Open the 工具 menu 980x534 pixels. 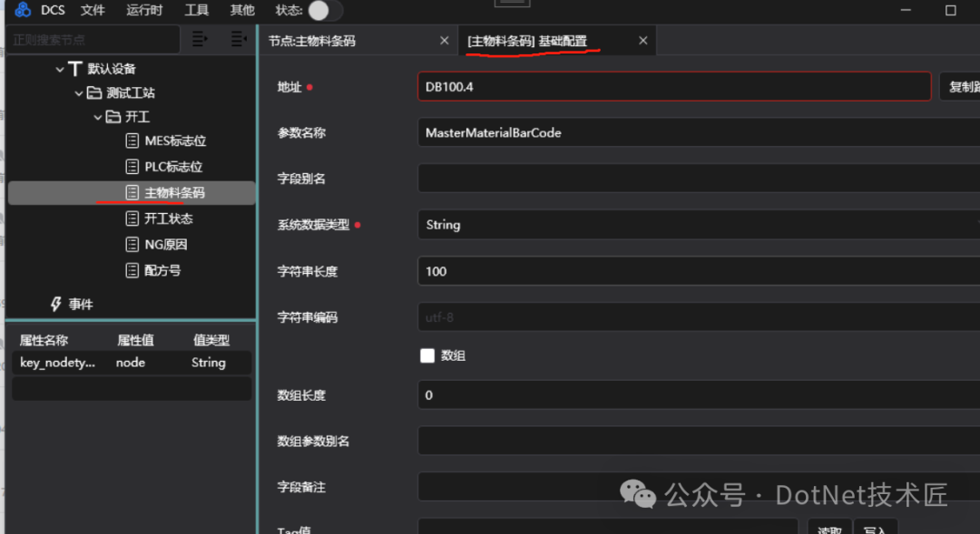click(198, 10)
